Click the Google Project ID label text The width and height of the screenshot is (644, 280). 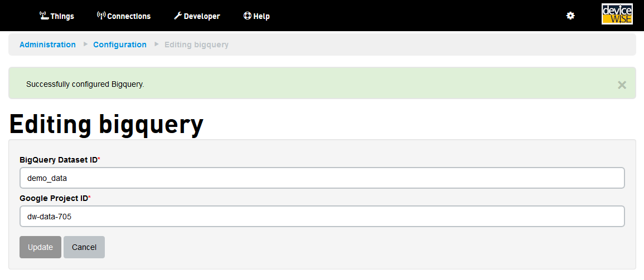tap(54, 198)
